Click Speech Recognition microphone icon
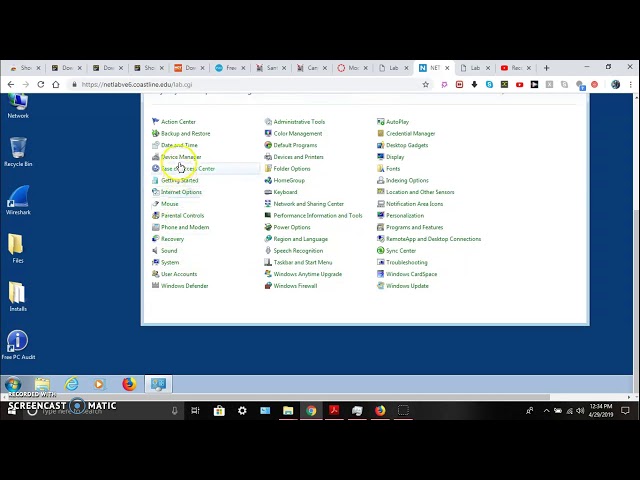Viewport: 640px width, 480px height. [x=268, y=251]
